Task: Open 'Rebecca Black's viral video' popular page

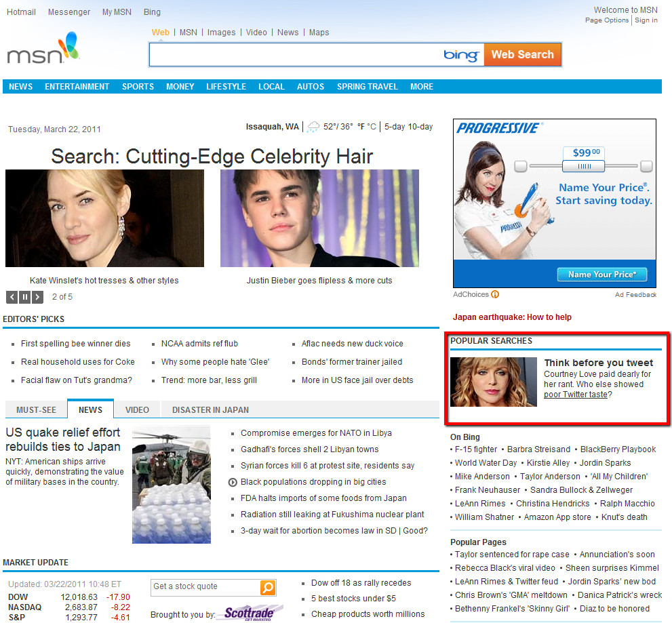Action: pyautogui.click(x=505, y=568)
